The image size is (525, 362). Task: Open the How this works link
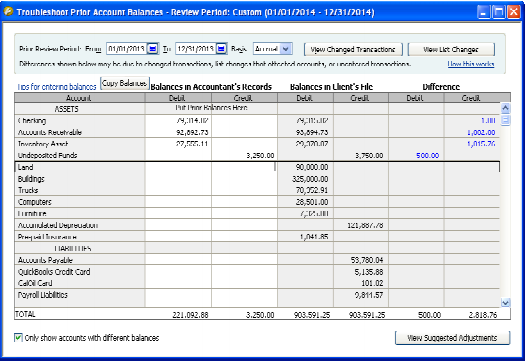tap(471, 64)
